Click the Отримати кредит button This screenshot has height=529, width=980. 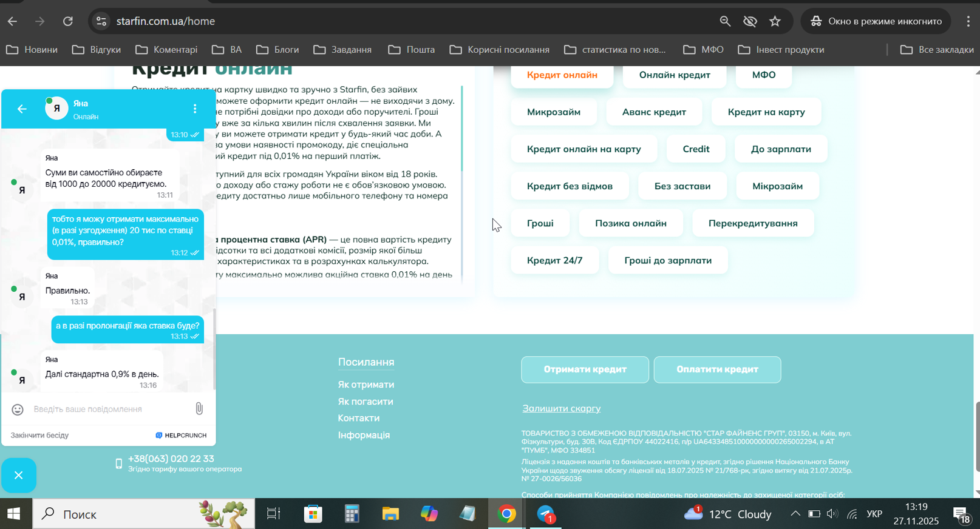point(585,369)
